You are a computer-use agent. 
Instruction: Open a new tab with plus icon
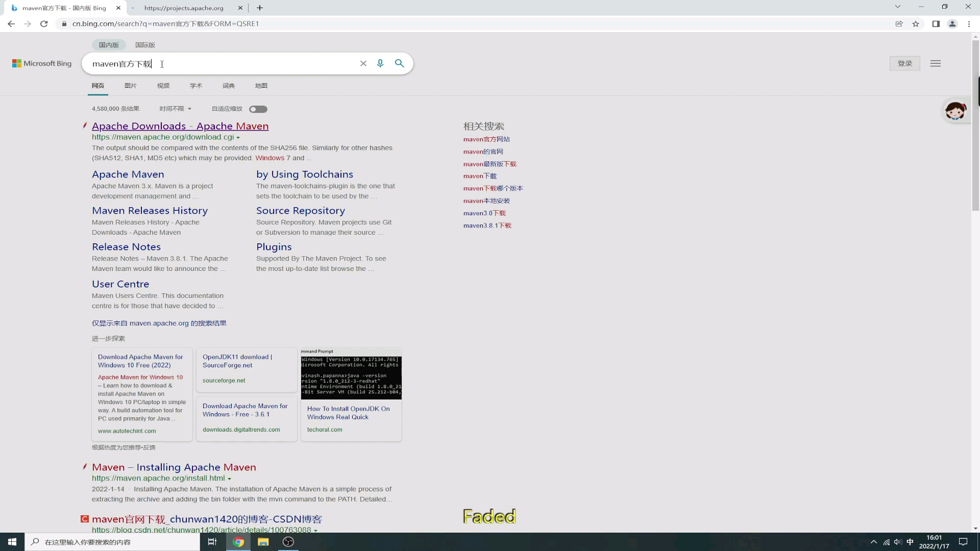pos(260,8)
